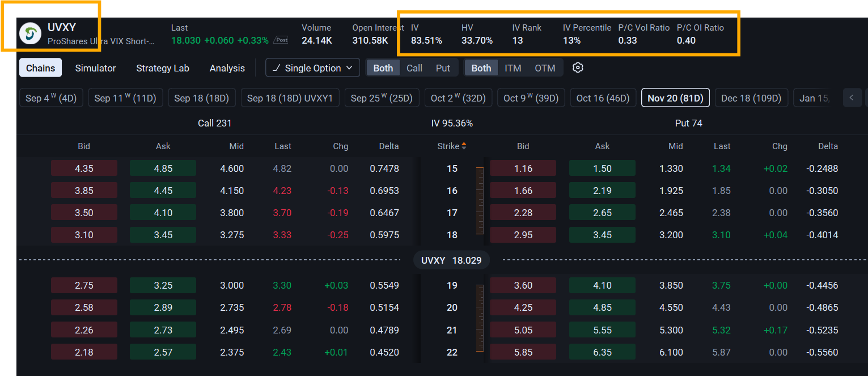868x376 pixels.
Task: Click the expiration dates back arrow
Action: click(x=852, y=98)
